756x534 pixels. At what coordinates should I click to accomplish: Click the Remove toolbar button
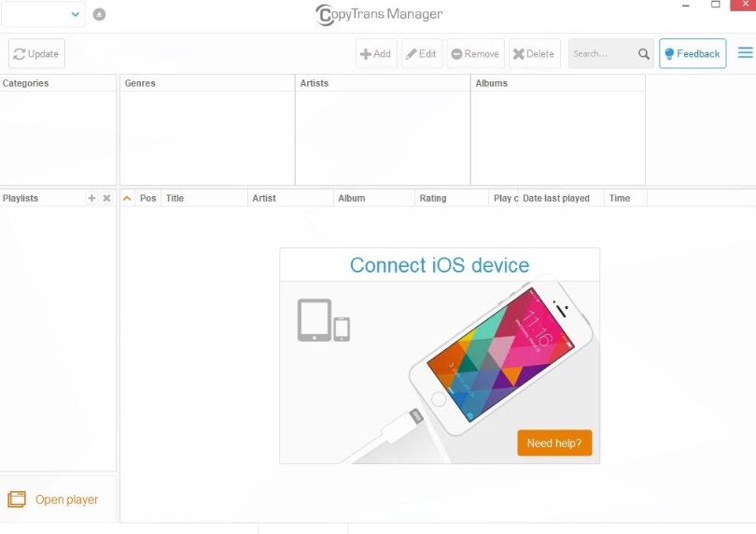click(475, 54)
